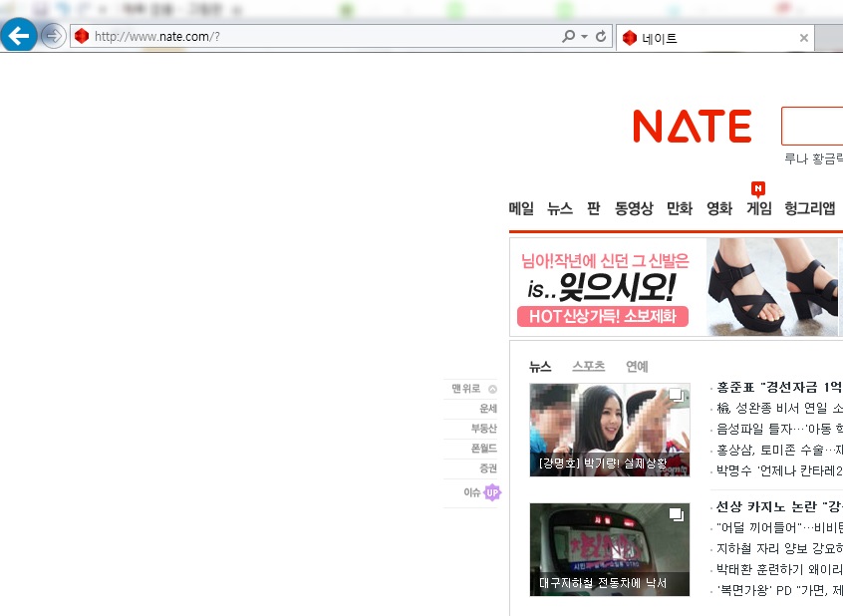
Task: Click the gallery icon on 대구지하철 thumbnail
Action: tap(677, 513)
